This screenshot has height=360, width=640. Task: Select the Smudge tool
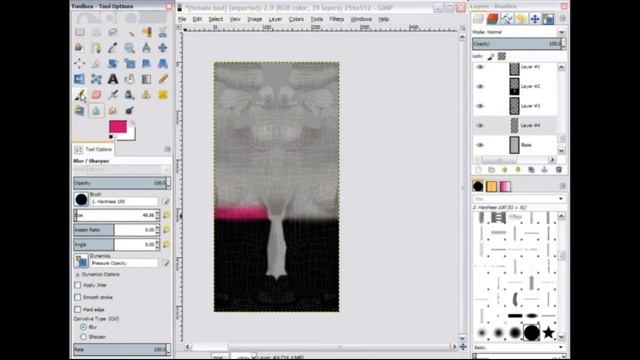tap(113, 110)
